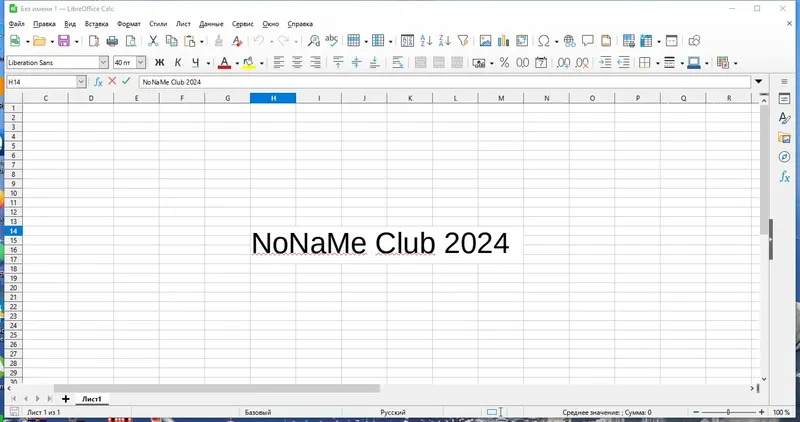Click the Paste clipboard icon
The height and width of the screenshot is (422, 800).
click(x=190, y=41)
